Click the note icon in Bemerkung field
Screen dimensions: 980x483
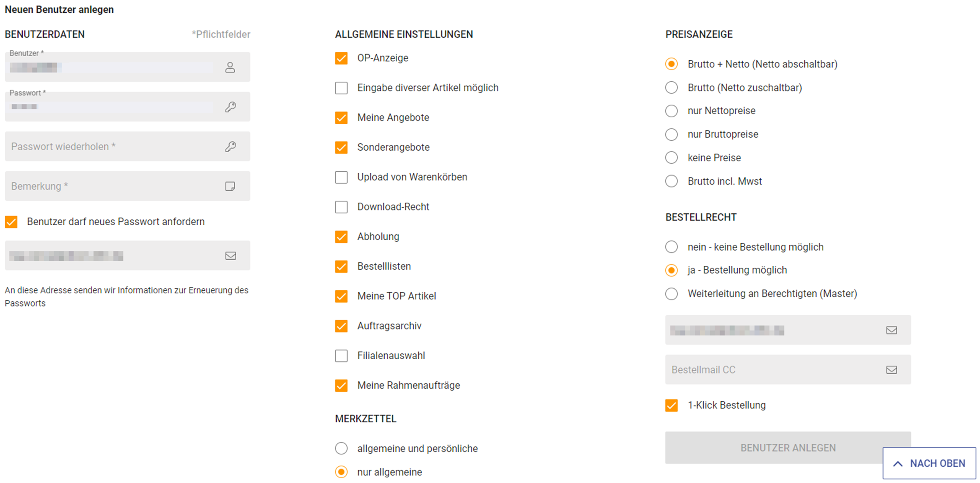[x=230, y=186]
